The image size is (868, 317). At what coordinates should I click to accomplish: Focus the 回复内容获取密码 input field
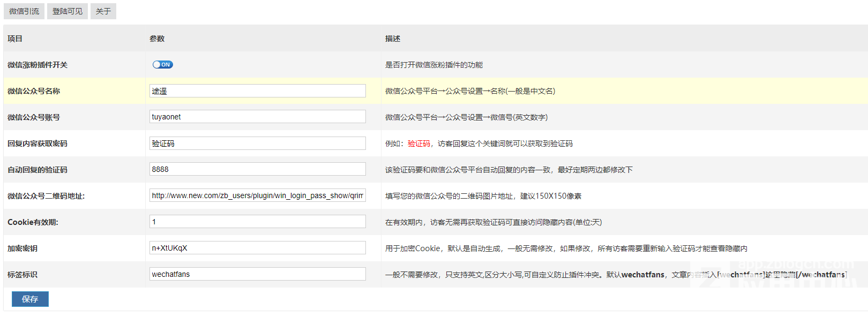258,143
